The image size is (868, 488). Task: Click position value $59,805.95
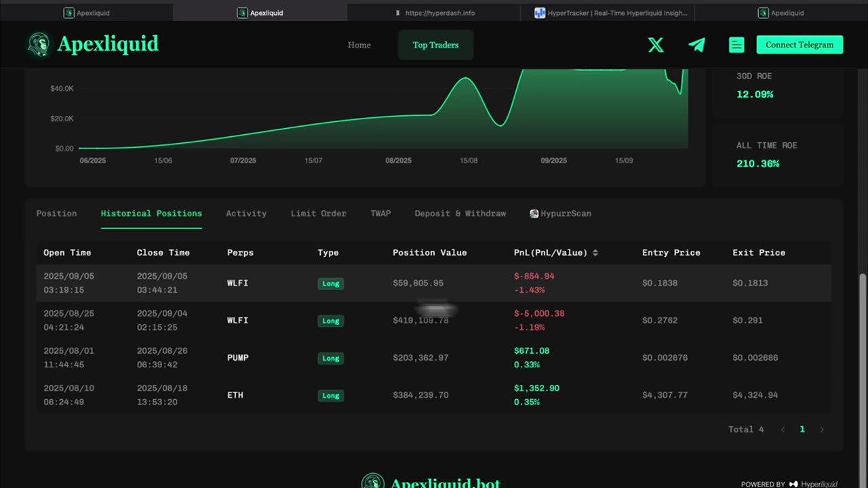tap(418, 283)
